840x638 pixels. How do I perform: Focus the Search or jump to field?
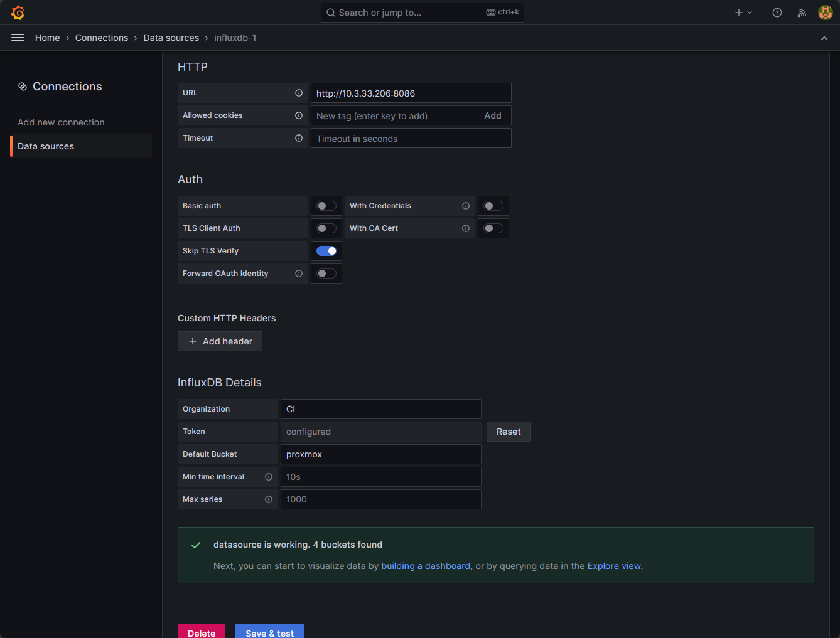(423, 13)
